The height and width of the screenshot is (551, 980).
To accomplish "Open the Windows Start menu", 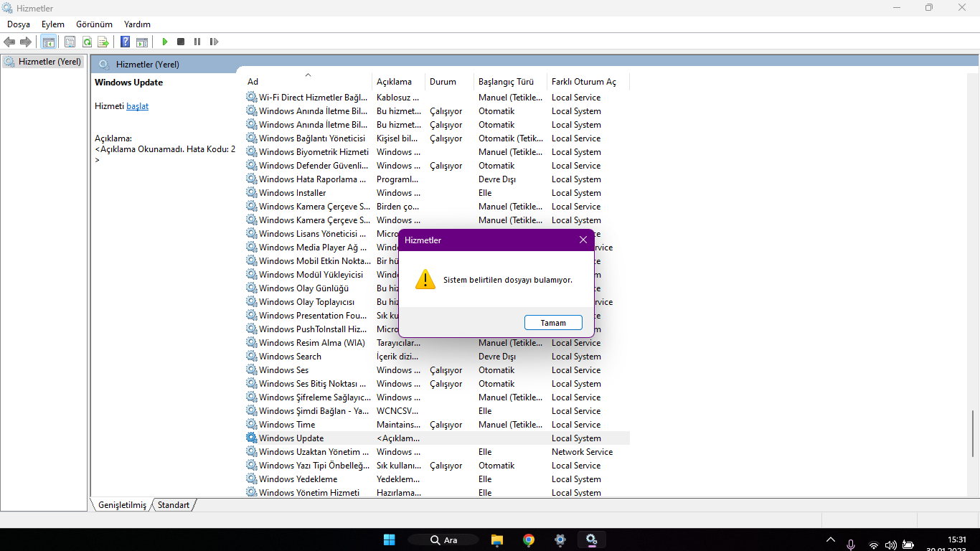I will pos(390,540).
